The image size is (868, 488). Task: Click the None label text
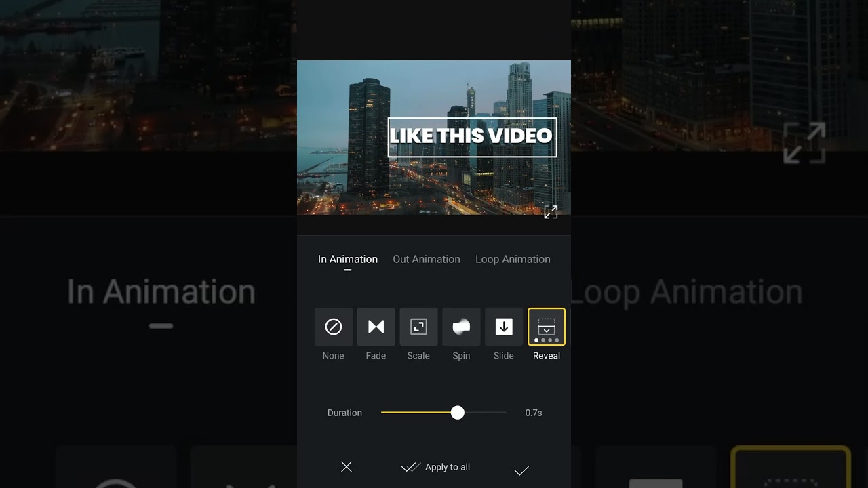[334, 356]
